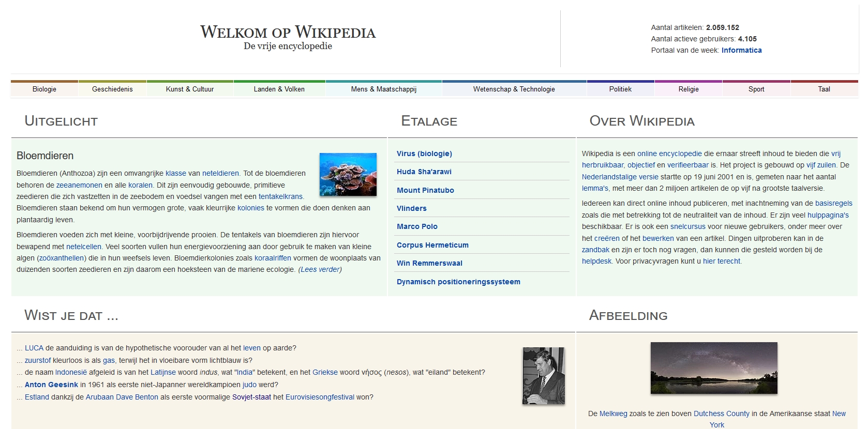The width and height of the screenshot is (868, 429).
Task: Open the Indonesië link
Action: tap(71, 372)
